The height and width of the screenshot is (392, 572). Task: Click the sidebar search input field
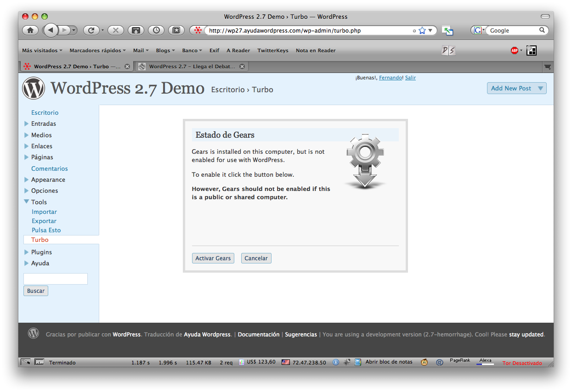click(55, 279)
